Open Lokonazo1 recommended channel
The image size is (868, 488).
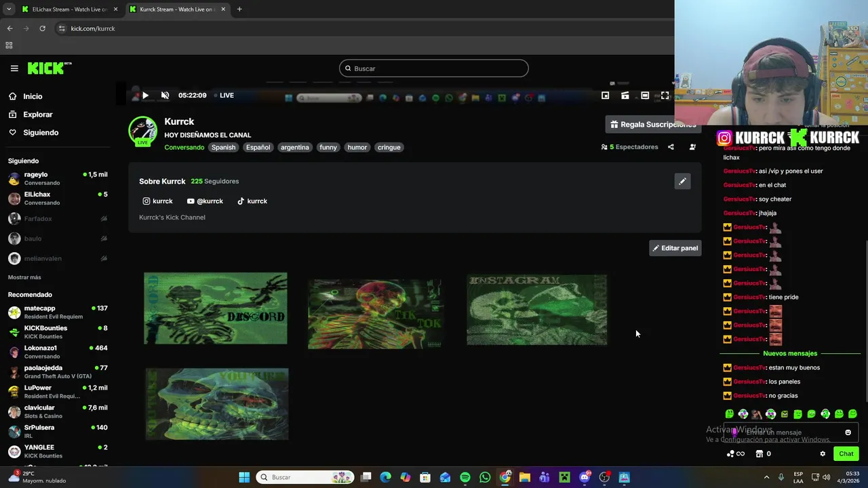[58, 352]
